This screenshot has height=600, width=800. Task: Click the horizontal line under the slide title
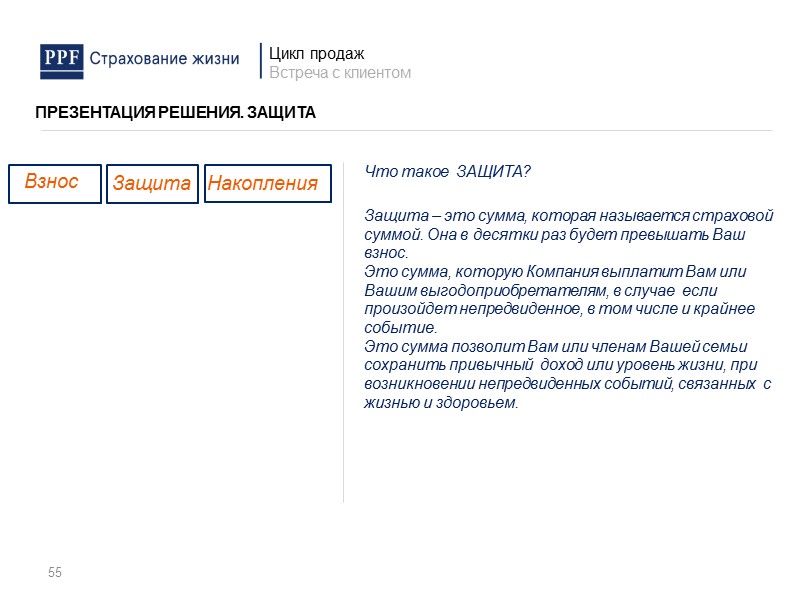coord(400,131)
